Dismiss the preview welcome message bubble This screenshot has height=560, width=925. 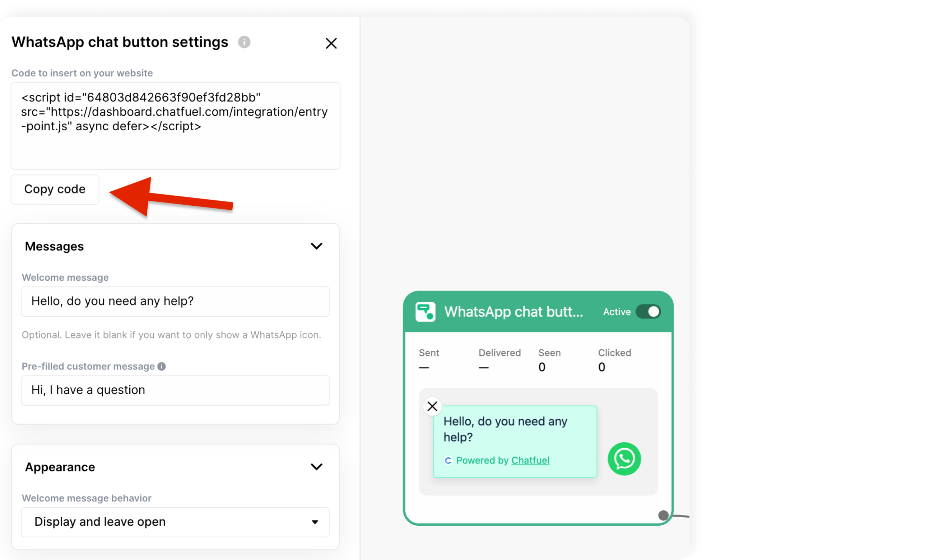432,406
